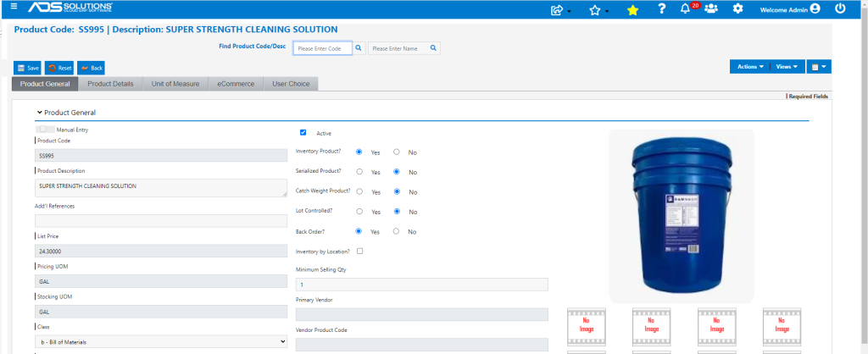Select Yes for Serialized Product
The width and height of the screenshot is (868, 354).
[359, 171]
